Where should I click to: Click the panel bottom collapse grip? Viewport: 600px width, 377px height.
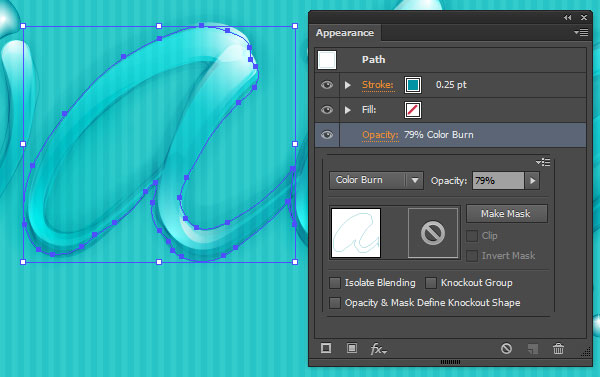point(450,362)
